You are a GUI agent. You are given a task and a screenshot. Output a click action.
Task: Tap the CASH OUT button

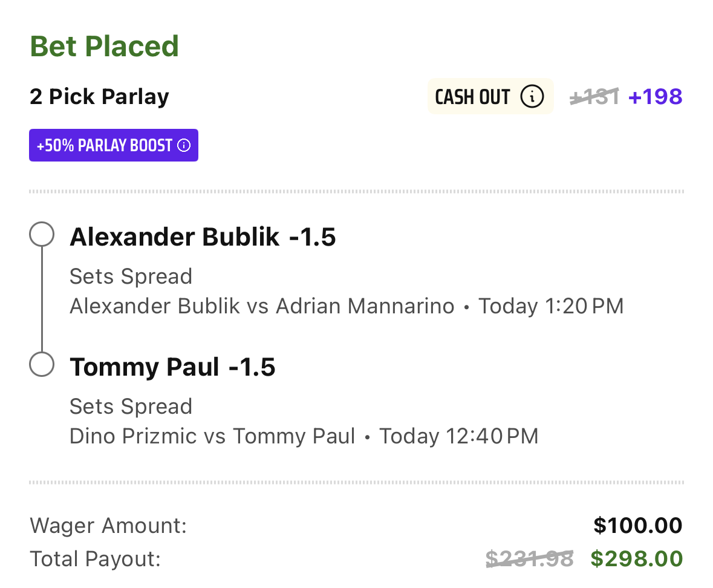490,96
